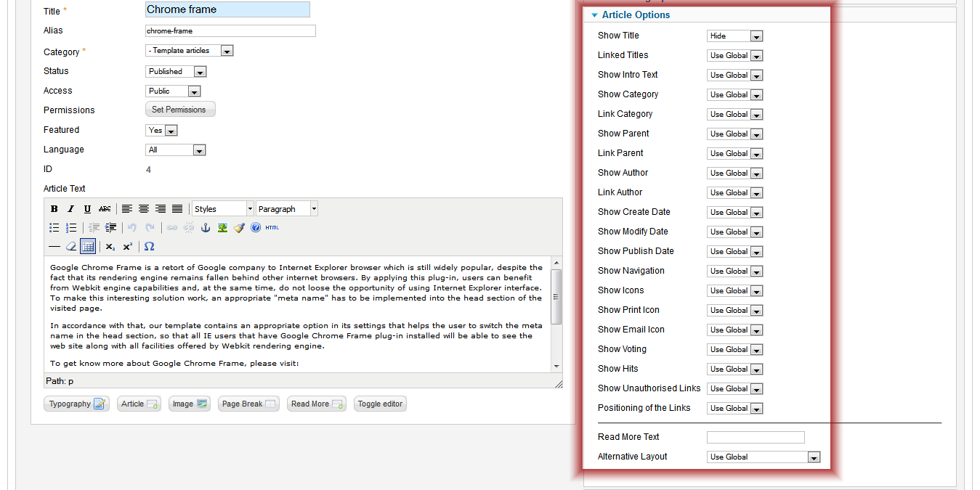Open the Show Icons dropdown
Screen dimensions: 980x490
pyautogui.click(x=734, y=290)
